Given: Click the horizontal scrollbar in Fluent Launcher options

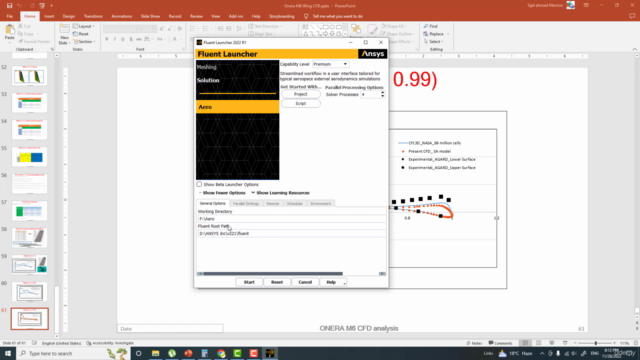Looking at the screenshot, I should pyautogui.click(x=273, y=274).
